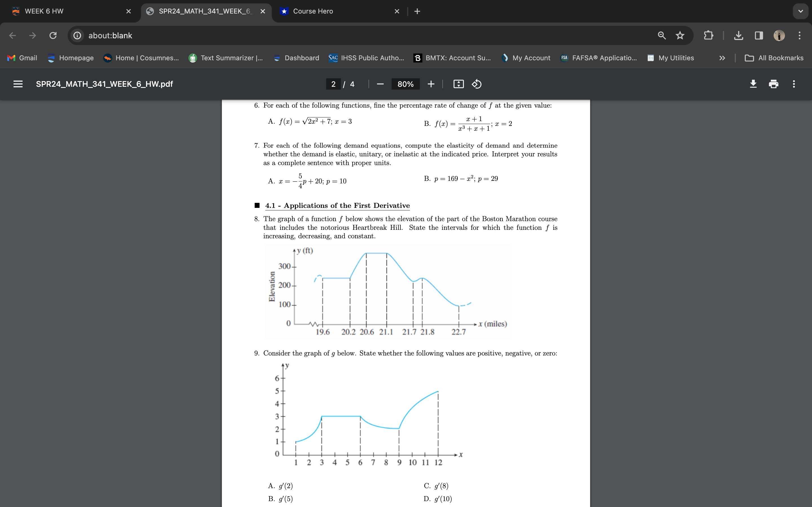Open the PDF more-options three-dot menu
Screen dimensions: 812x507
pyautogui.click(x=794, y=84)
